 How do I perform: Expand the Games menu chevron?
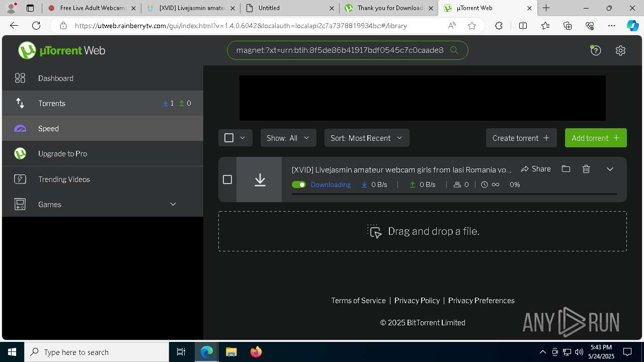click(x=173, y=204)
